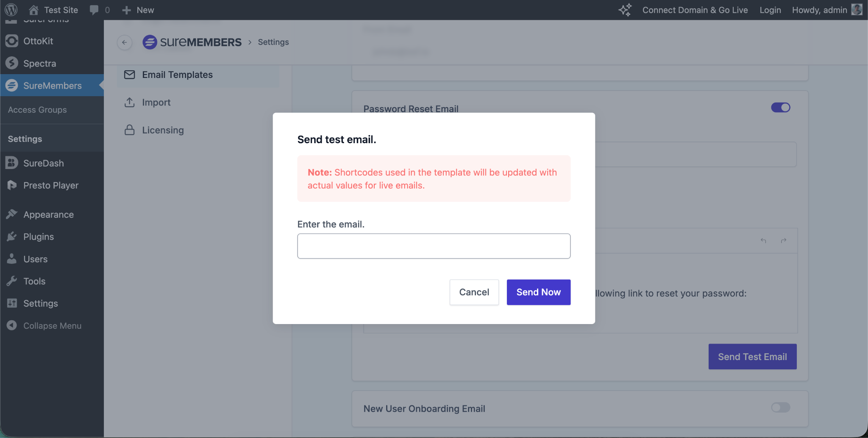Enable the New User Onboarding Email toggle

780,408
